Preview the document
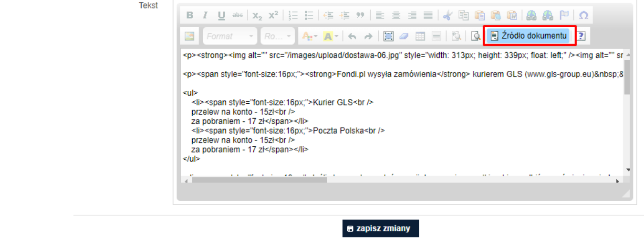The width and height of the screenshot is (644, 239). (x=476, y=36)
